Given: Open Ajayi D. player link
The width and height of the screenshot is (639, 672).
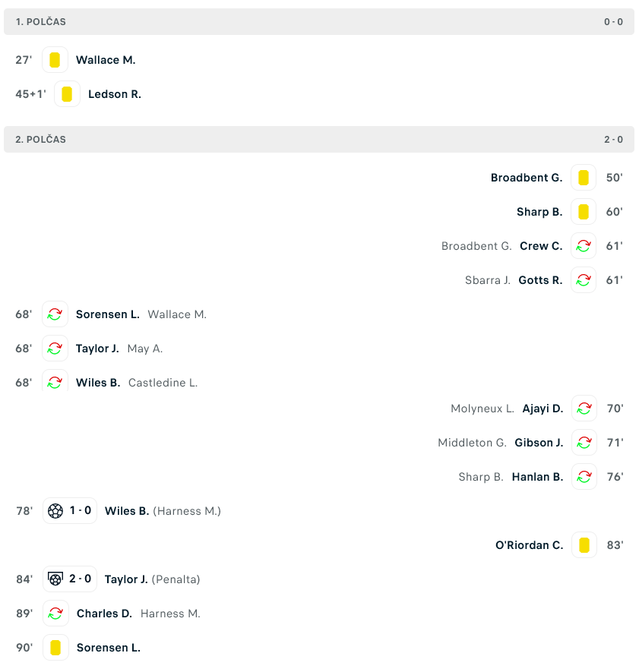Looking at the screenshot, I should point(543,409).
